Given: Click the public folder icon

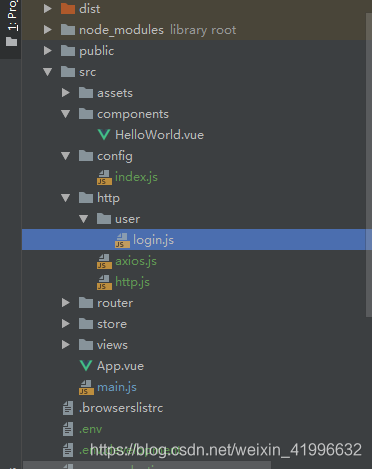Looking at the screenshot, I should point(68,51).
